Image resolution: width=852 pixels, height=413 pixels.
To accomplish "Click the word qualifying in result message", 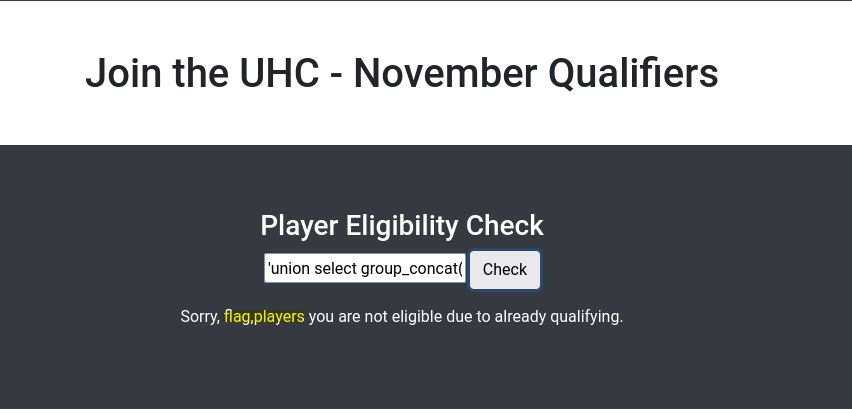I will [586, 317].
